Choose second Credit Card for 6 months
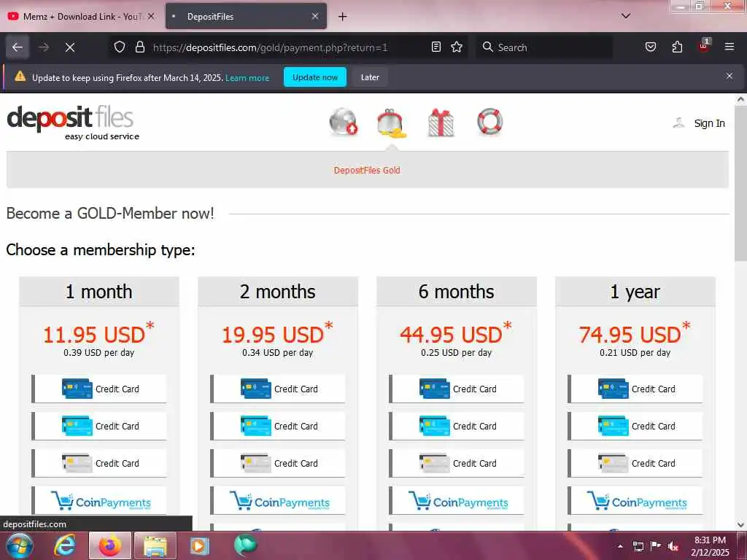 click(x=457, y=426)
